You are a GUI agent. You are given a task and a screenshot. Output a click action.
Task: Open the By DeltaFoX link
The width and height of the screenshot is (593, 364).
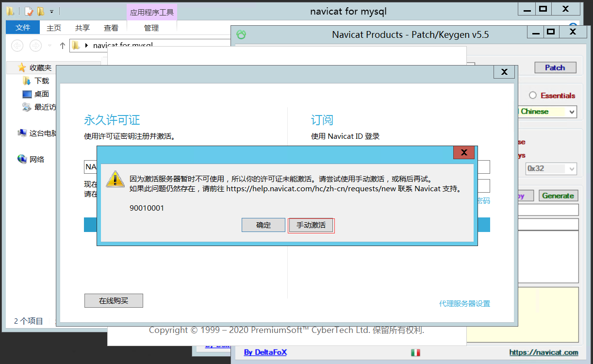(x=265, y=352)
